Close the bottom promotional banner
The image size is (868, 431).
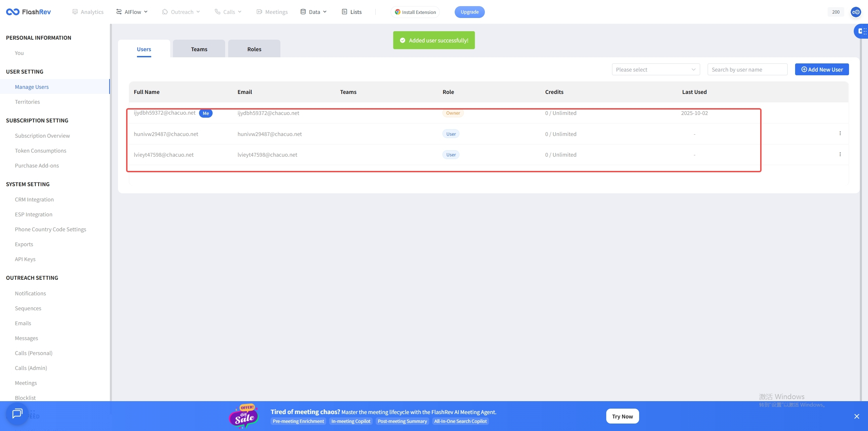pos(856,416)
